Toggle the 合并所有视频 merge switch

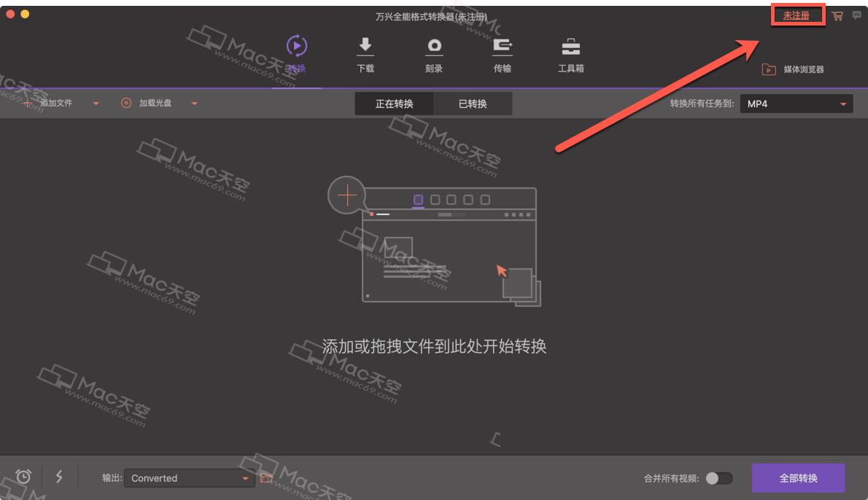tap(719, 477)
